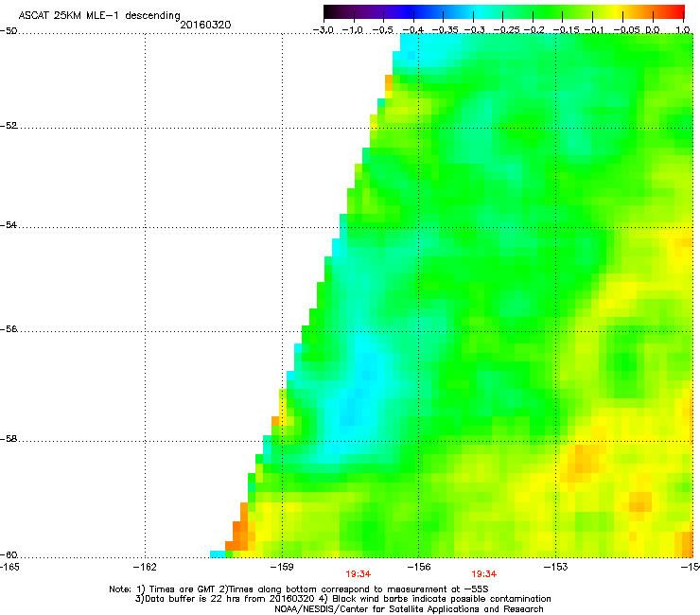Click the date label 20160320

coord(205,25)
